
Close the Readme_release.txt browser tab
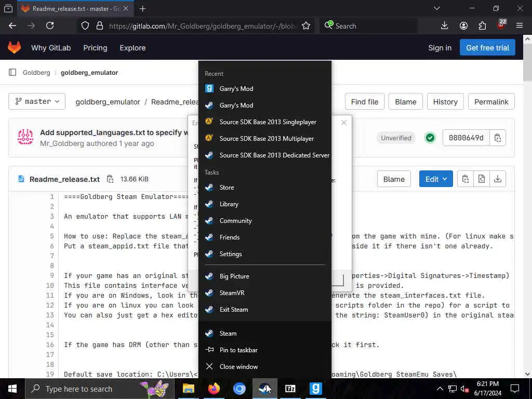point(126,9)
